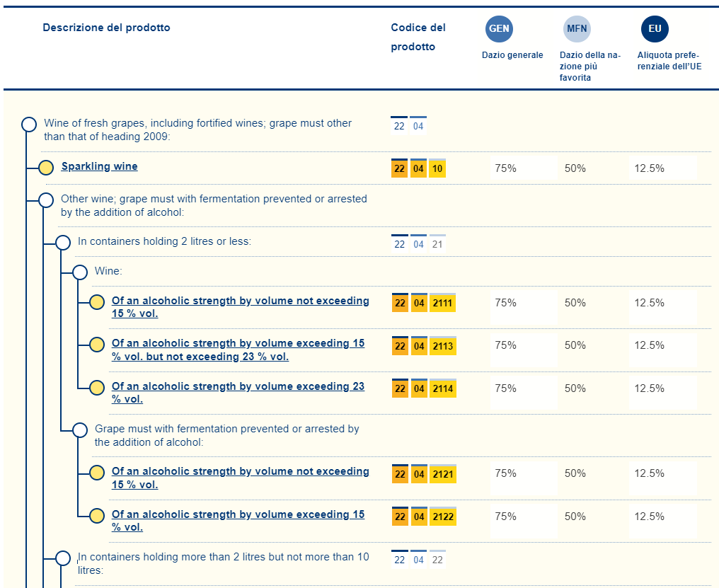Screen dimensions: 719x588
Task: Open wine 'exceeding 23 % vol.' link
Action: pyautogui.click(x=238, y=393)
